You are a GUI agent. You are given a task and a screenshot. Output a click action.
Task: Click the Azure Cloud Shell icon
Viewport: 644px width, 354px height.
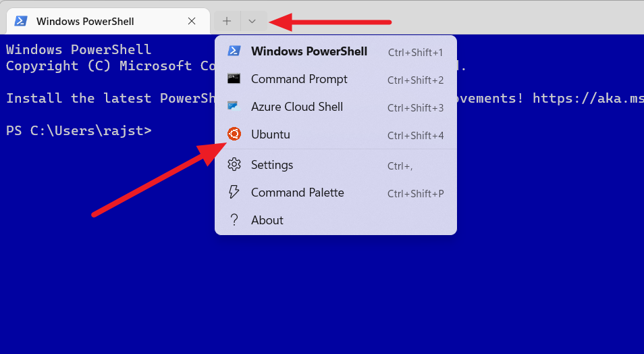(234, 107)
